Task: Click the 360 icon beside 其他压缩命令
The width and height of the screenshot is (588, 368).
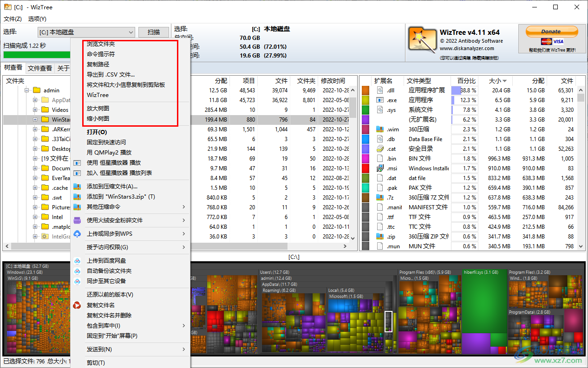Action: pos(78,207)
